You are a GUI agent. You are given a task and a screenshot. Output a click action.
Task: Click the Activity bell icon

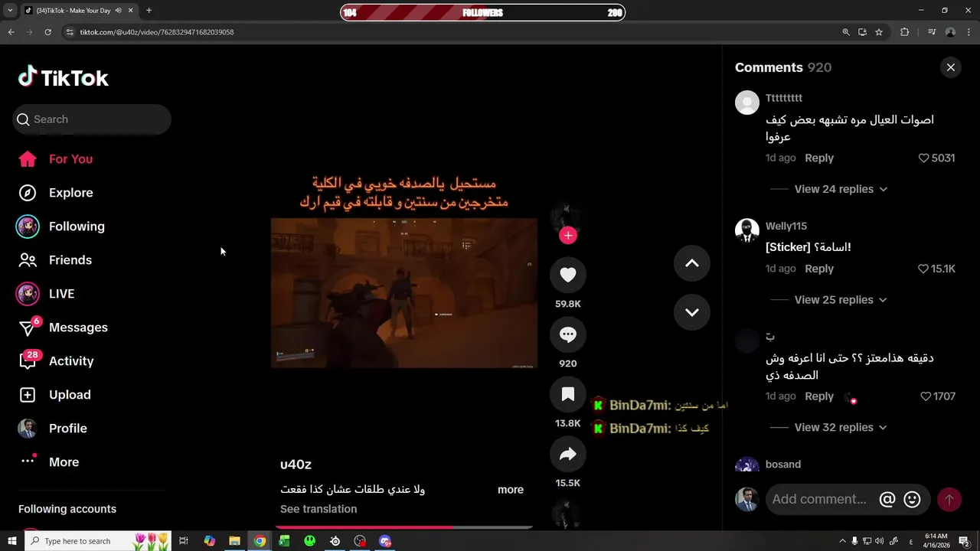click(x=28, y=361)
